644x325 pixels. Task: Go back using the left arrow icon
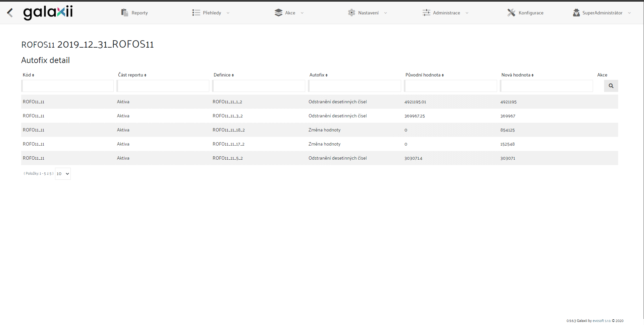tap(10, 13)
